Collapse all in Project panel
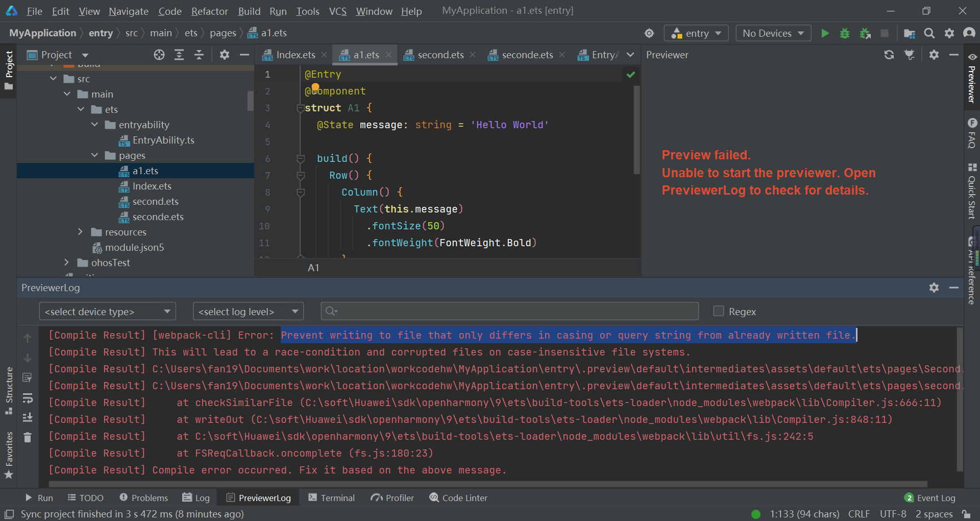Viewport: 980px width, 521px height. pos(199,55)
